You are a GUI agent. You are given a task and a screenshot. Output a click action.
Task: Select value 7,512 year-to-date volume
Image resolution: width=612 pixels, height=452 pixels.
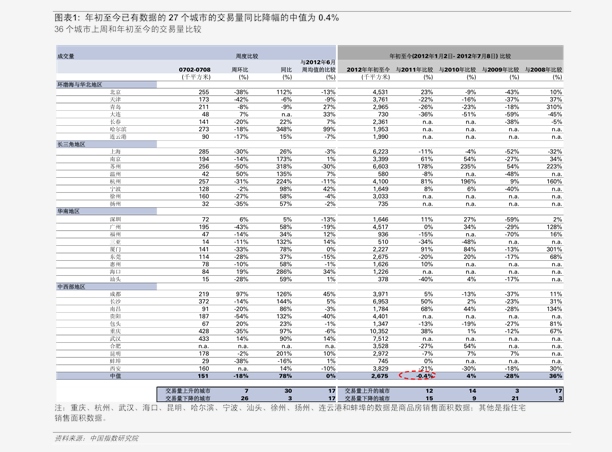point(380,339)
